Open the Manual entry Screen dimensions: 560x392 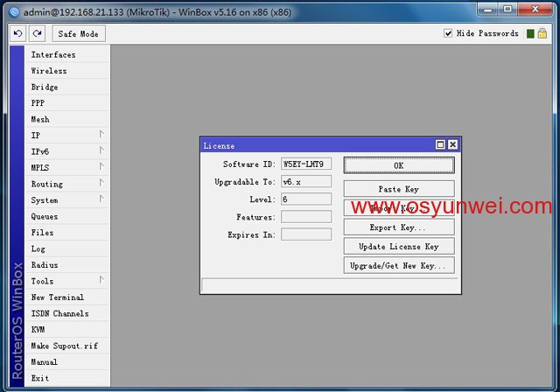67,362
